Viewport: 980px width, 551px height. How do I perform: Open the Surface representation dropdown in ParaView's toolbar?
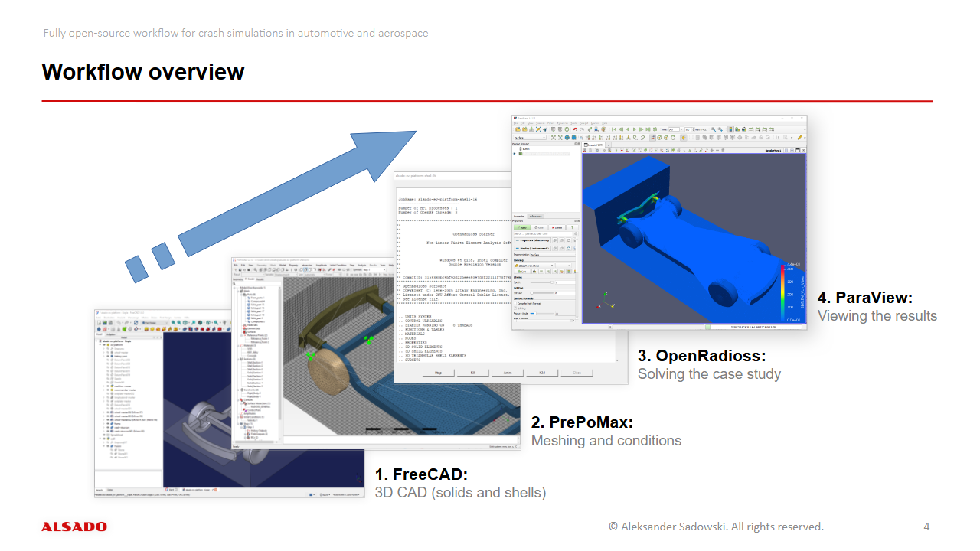point(530,138)
